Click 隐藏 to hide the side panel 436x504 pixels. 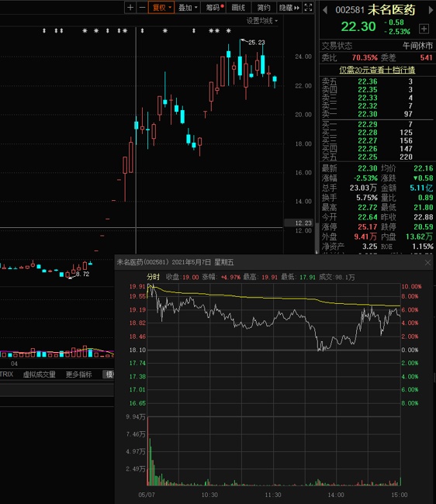click(289, 8)
